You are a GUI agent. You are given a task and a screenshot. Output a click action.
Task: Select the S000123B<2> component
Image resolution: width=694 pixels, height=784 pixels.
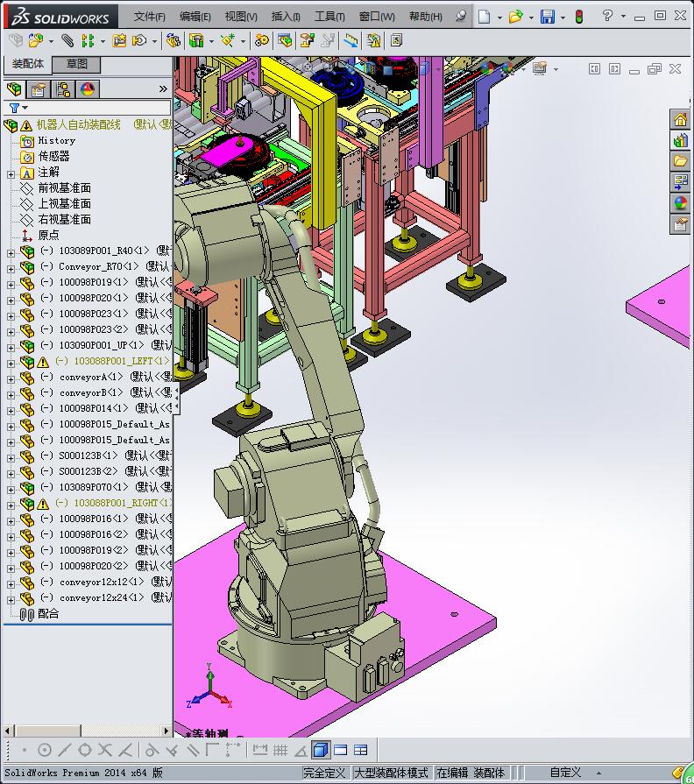point(89,471)
